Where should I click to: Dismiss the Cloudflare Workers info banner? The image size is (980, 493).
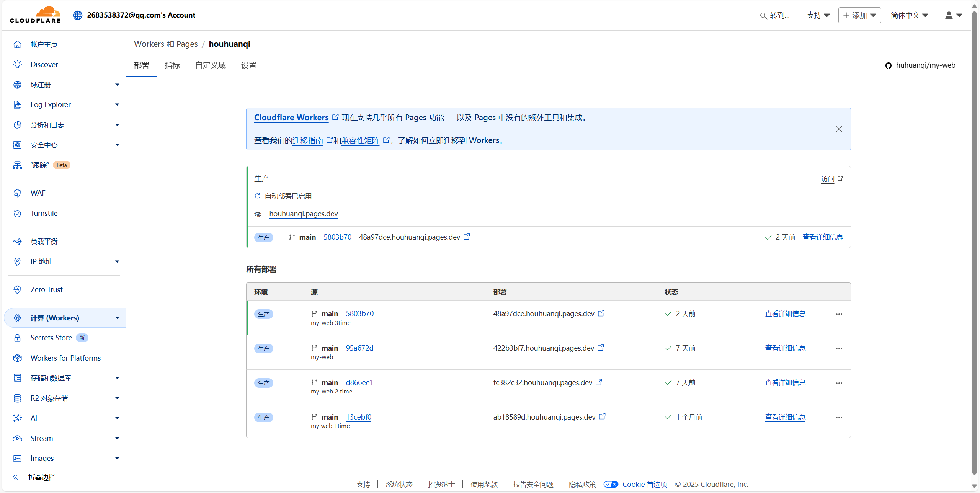point(839,129)
